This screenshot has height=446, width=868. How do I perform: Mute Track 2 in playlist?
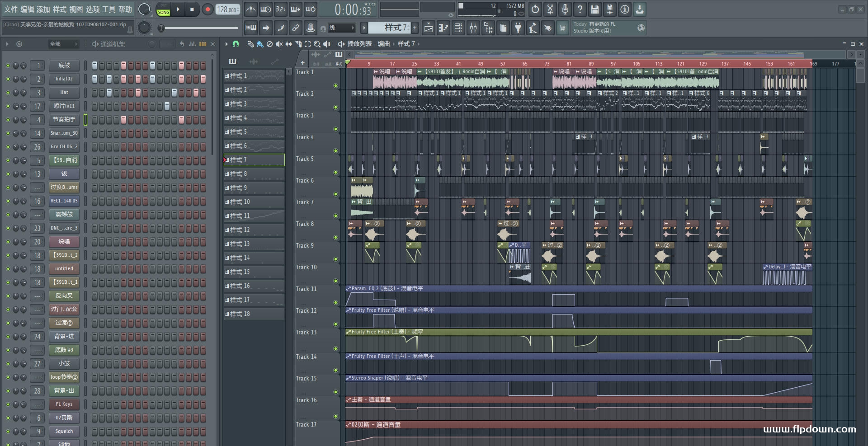coord(335,107)
